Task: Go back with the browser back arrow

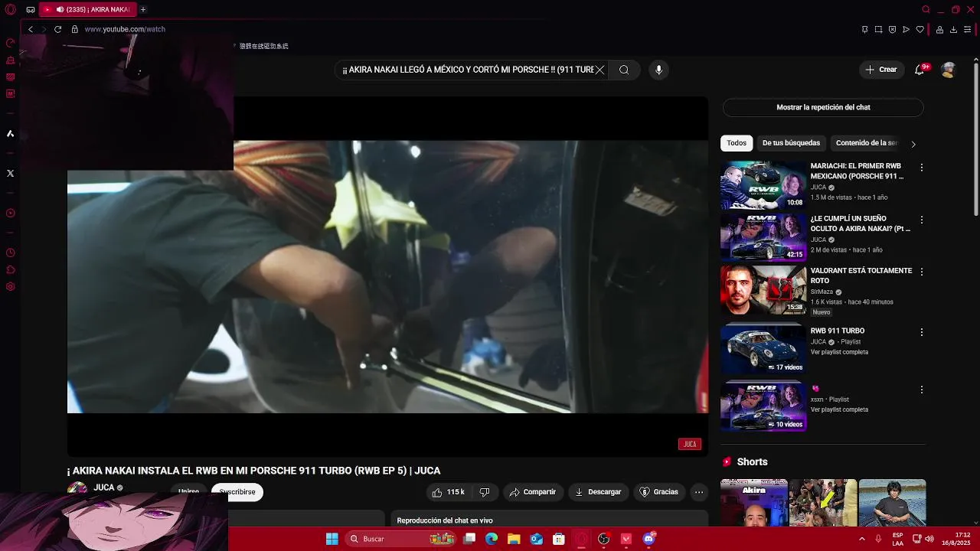Action: coord(31,29)
